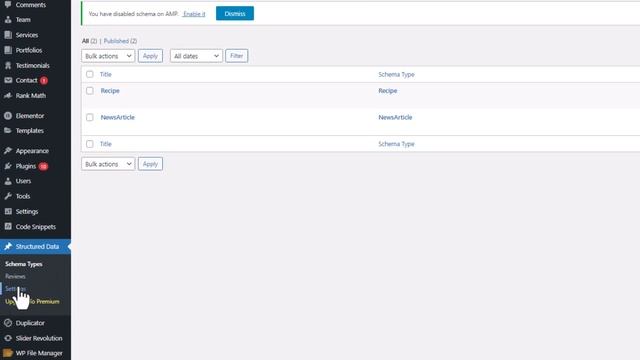Viewport: 640px width, 360px height.
Task: Click the Contact envelope icon
Action: coord(8,80)
